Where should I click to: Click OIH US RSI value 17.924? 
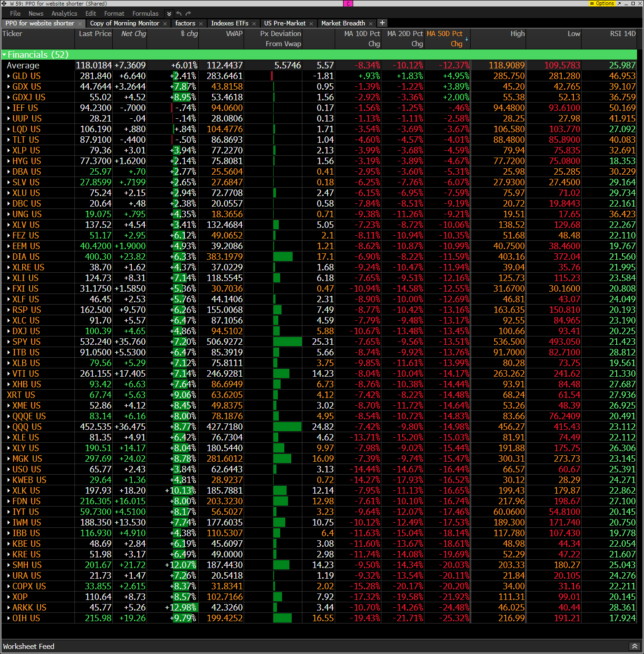pyautogui.click(x=622, y=618)
